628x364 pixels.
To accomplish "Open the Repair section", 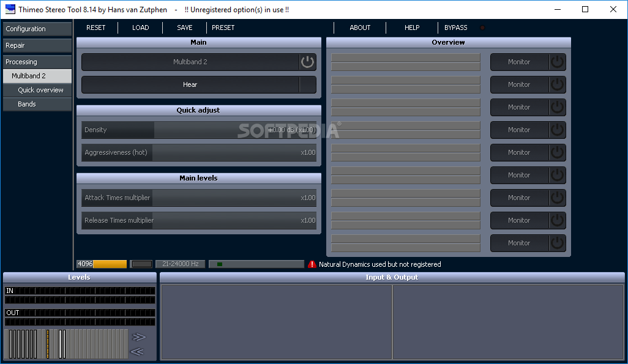I will tap(37, 45).
